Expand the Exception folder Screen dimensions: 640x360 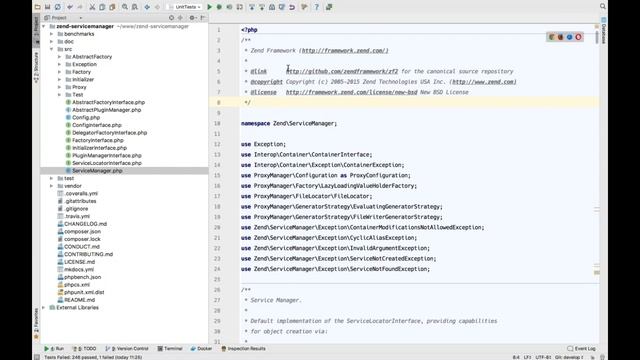(60, 64)
